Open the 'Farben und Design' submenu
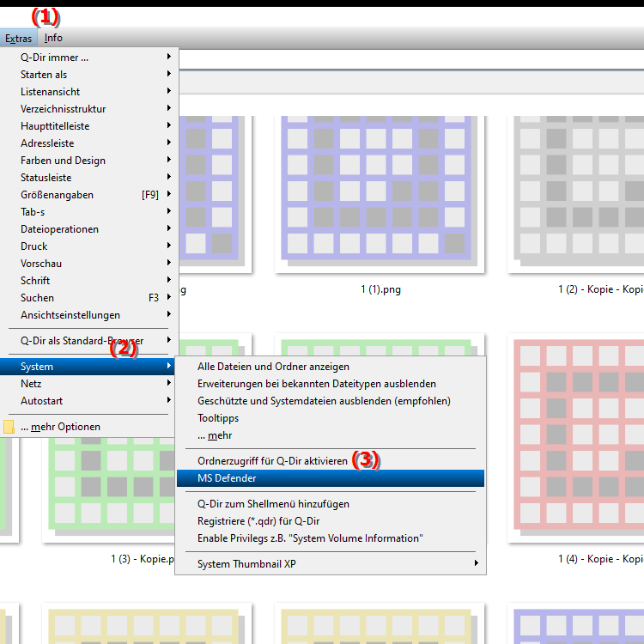 click(89, 161)
